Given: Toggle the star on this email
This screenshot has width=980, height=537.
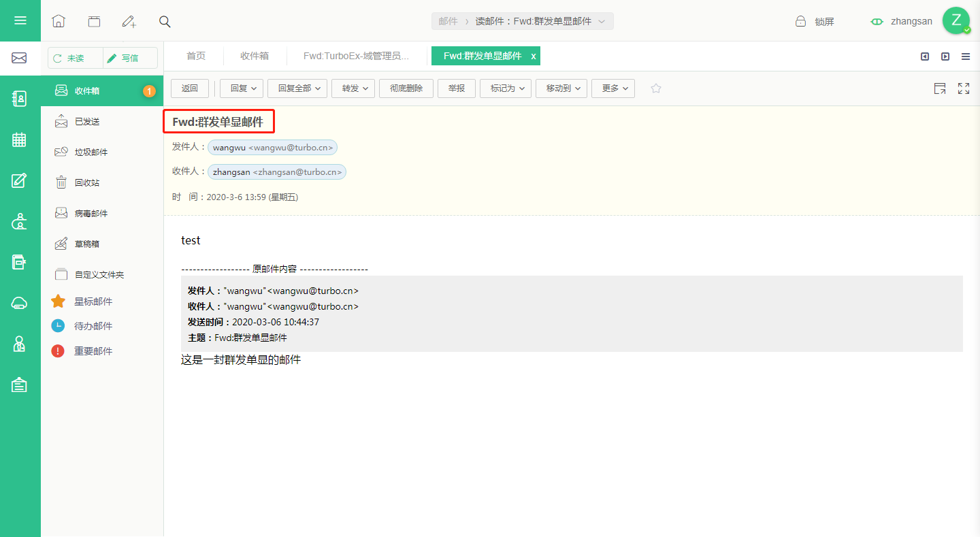Looking at the screenshot, I should click(x=656, y=88).
